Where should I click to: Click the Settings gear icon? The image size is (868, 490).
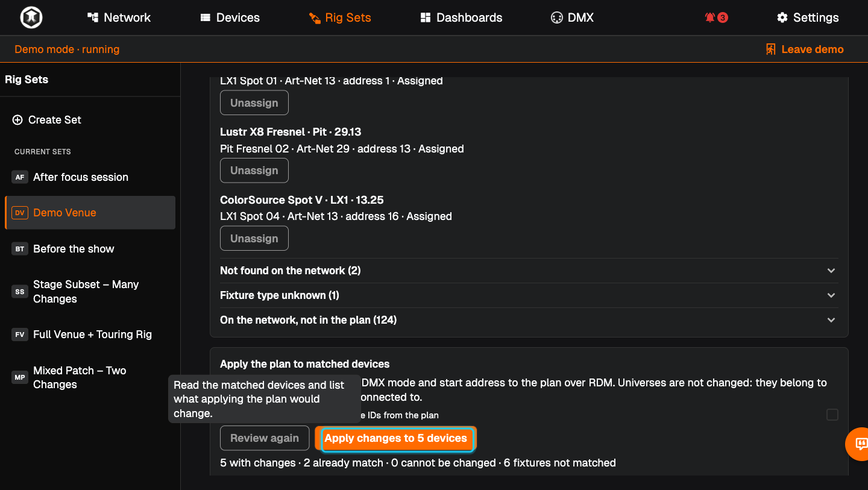pyautogui.click(x=782, y=17)
